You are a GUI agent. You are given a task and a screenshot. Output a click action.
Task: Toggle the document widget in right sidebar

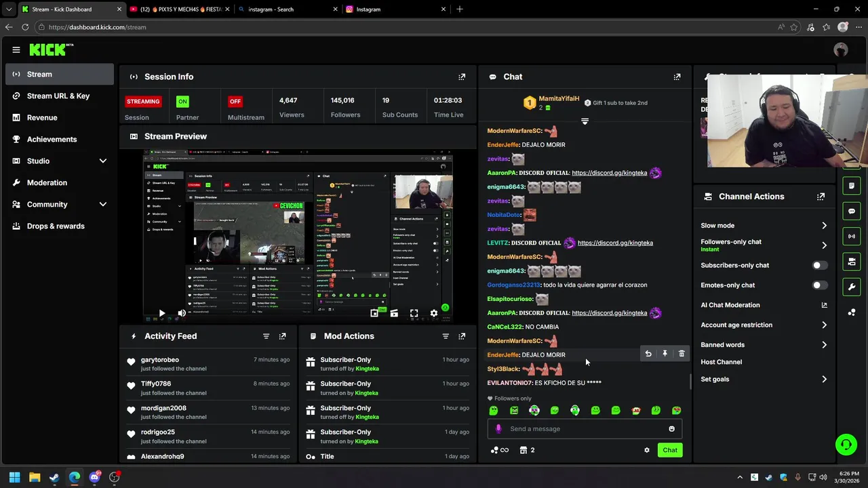pos(852,186)
